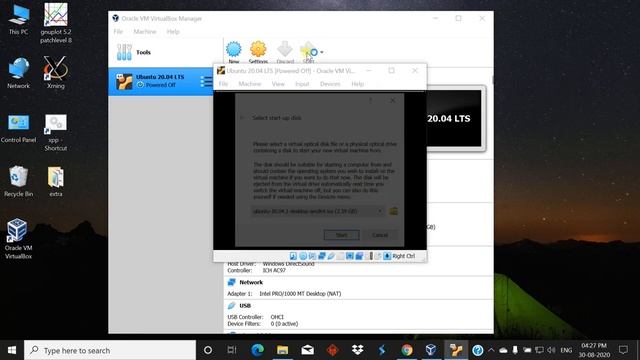Screen dimensions: 640x360
Task: Open the ubuntu-20.04 ISO start-up disk dropdown
Action: point(318,211)
